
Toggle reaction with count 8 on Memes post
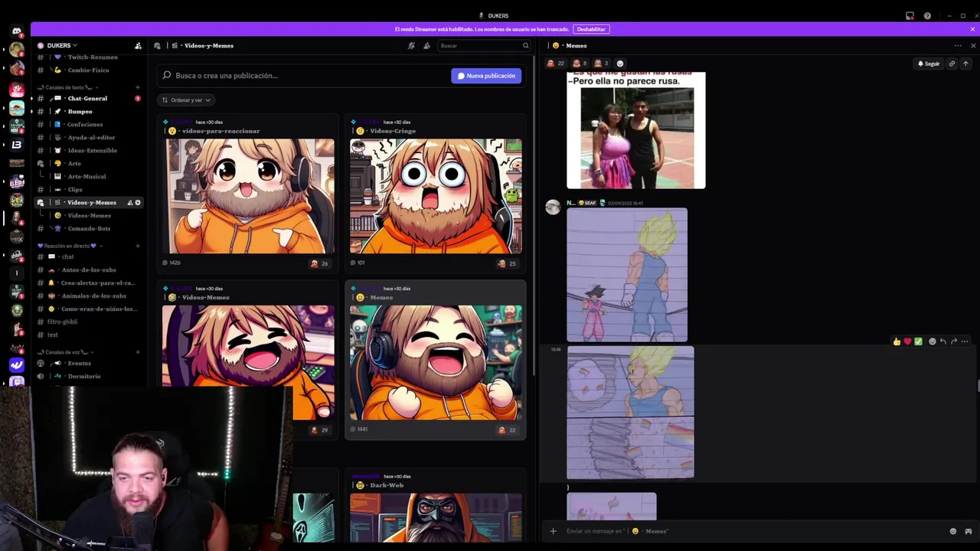pyautogui.click(x=580, y=64)
